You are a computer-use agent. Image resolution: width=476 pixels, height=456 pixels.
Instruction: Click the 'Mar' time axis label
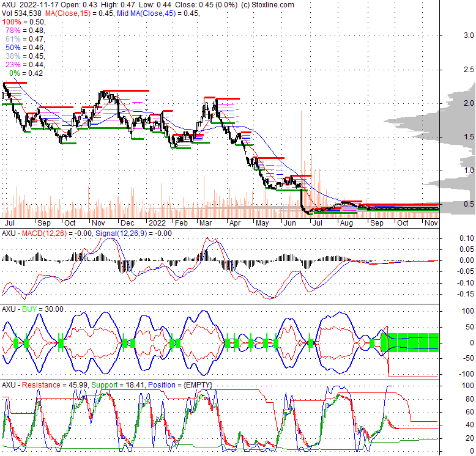pos(206,223)
